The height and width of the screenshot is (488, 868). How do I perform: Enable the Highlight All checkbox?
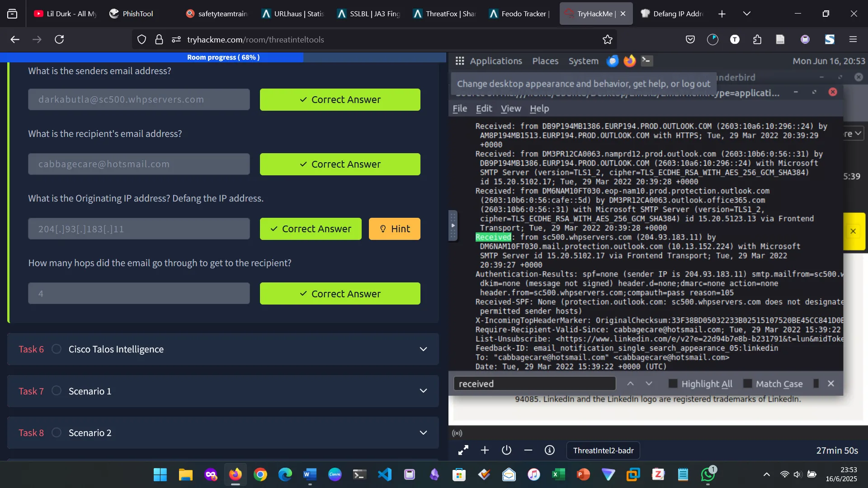pos(673,384)
